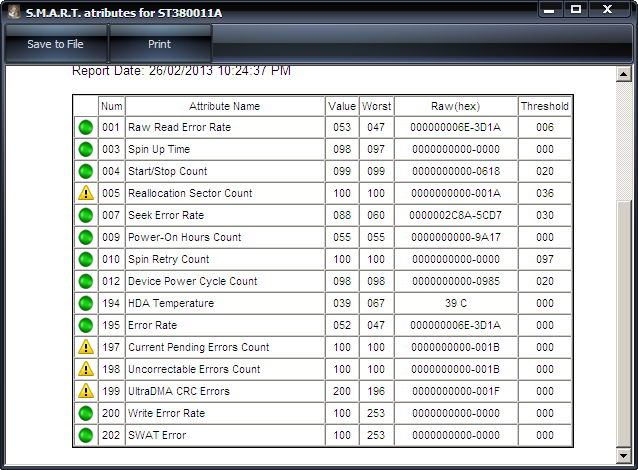The width and height of the screenshot is (638, 470).
Task: Click the Value column header
Action: (342, 106)
